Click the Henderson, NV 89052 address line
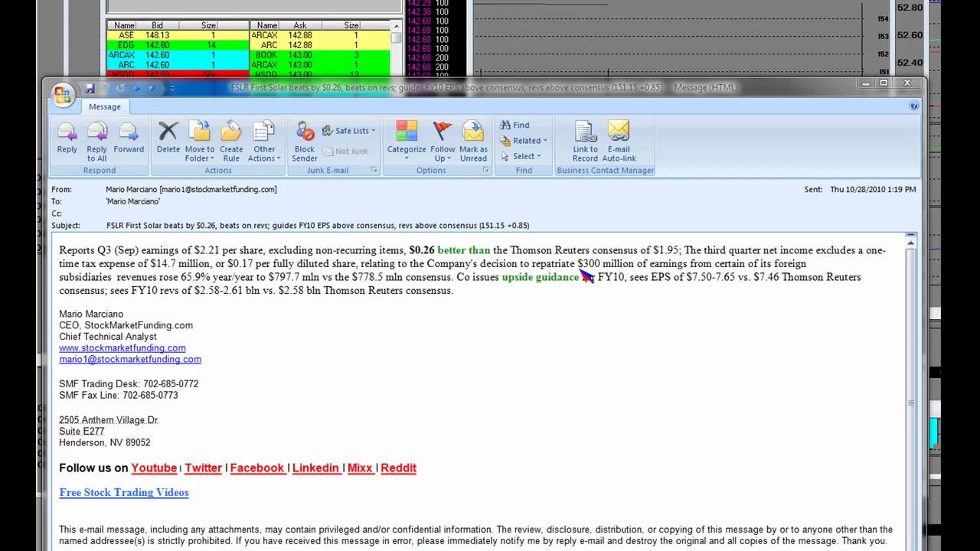Screen dimensions: 980x551 (105, 442)
